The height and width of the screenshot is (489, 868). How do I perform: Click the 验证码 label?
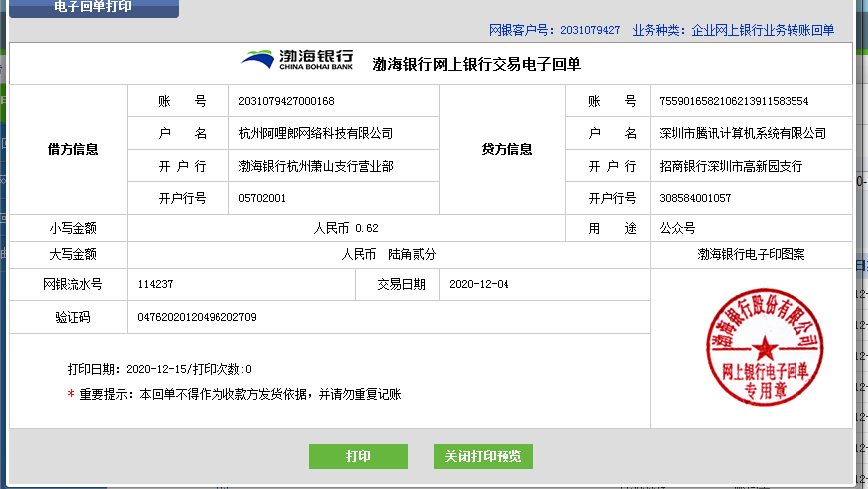coord(72,317)
